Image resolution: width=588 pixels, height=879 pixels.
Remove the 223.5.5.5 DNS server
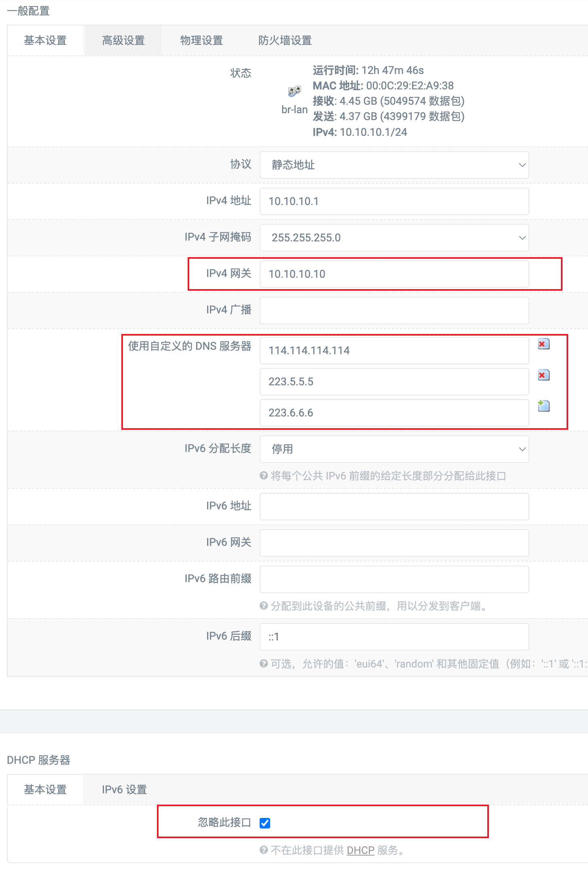point(544,375)
